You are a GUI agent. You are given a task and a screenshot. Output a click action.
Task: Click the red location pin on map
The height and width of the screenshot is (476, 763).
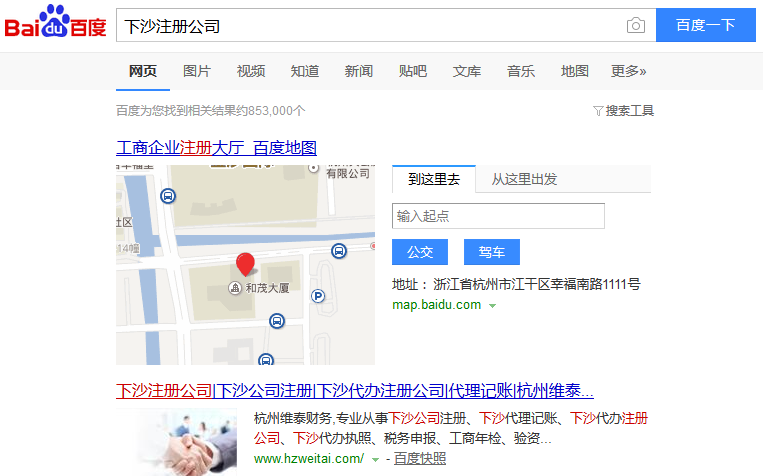point(245,264)
